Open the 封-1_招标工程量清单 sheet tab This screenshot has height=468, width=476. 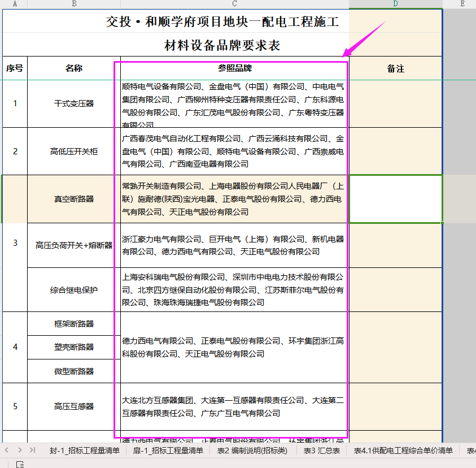point(85,450)
